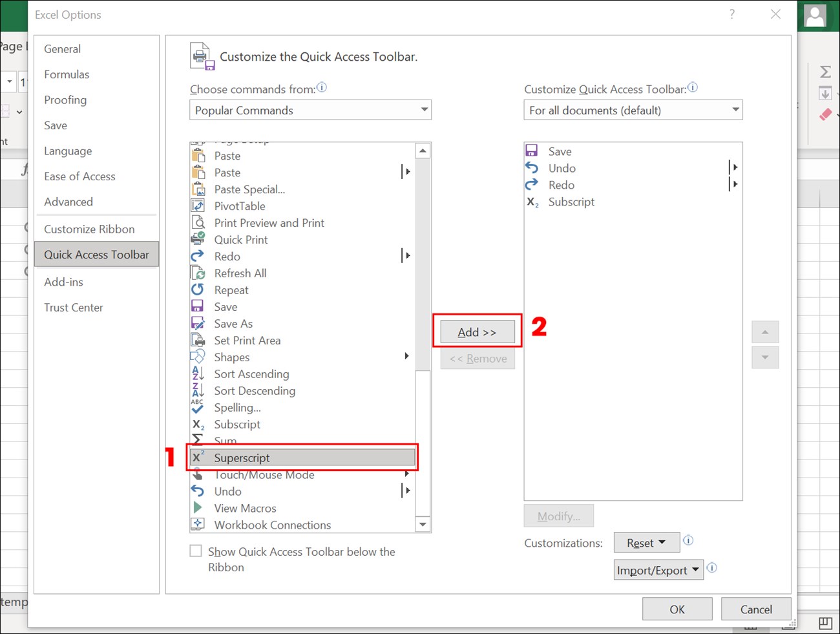Click the Repeat circular arrow icon
The width and height of the screenshot is (840, 634).
click(x=198, y=290)
